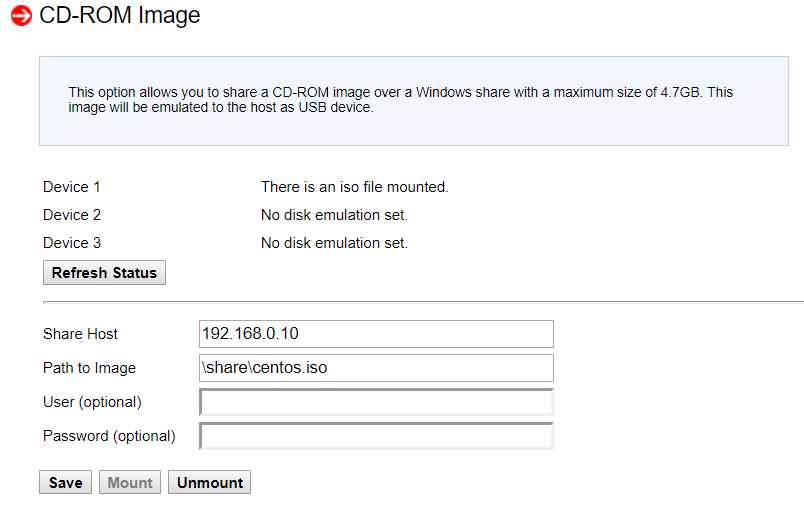Click into the Path to Image field
The height and width of the screenshot is (506, 804).
(x=376, y=368)
